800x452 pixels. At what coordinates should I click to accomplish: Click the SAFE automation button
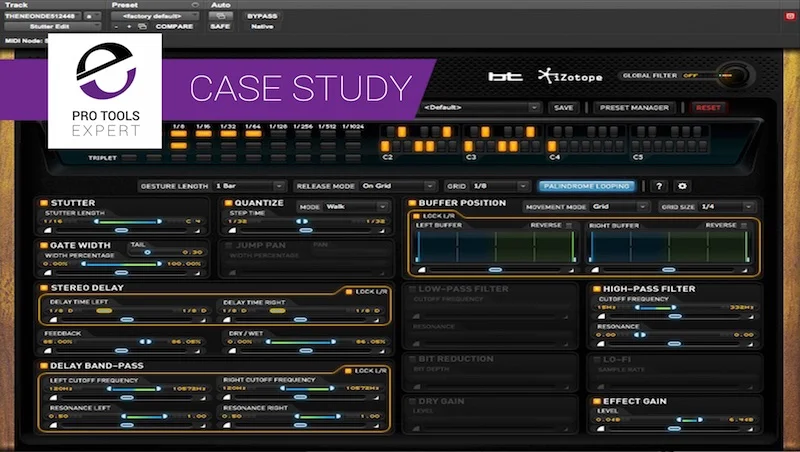pos(220,27)
